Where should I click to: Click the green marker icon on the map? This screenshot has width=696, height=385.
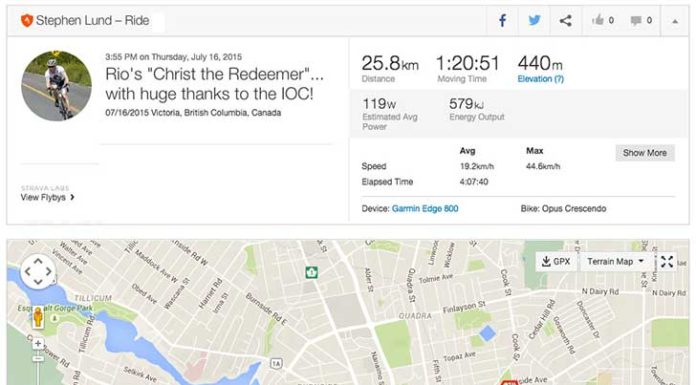(x=311, y=272)
